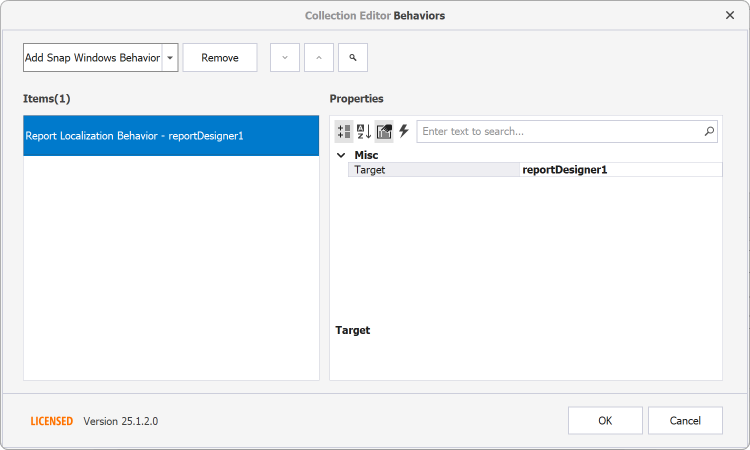The width and height of the screenshot is (750, 450).
Task: Collapse the Misc category
Action: (x=341, y=155)
